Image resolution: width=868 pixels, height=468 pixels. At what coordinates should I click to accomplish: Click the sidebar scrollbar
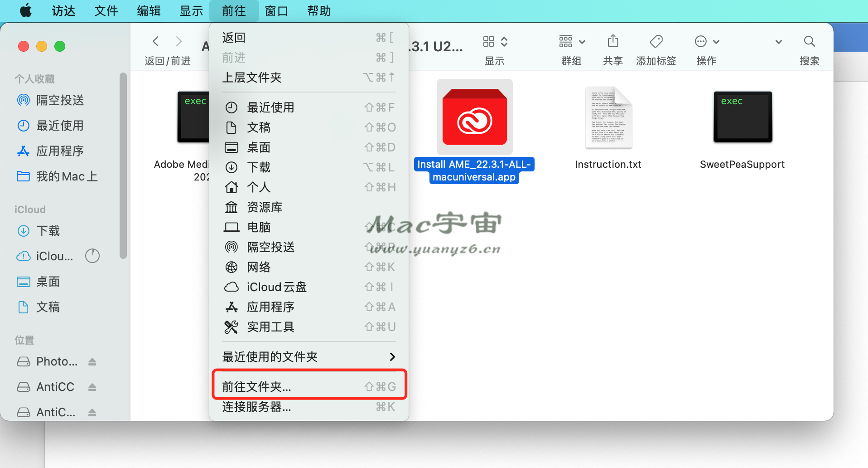(x=123, y=166)
